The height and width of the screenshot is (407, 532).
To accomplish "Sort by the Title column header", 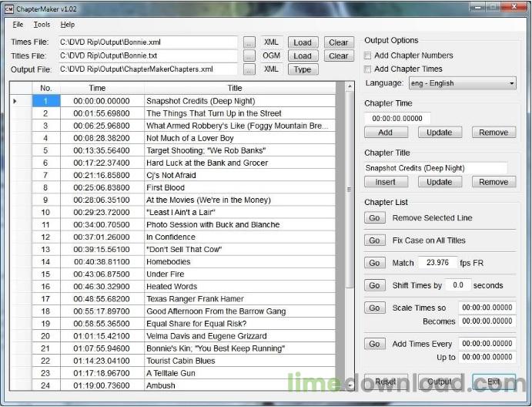I will pyautogui.click(x=240, y=88).
